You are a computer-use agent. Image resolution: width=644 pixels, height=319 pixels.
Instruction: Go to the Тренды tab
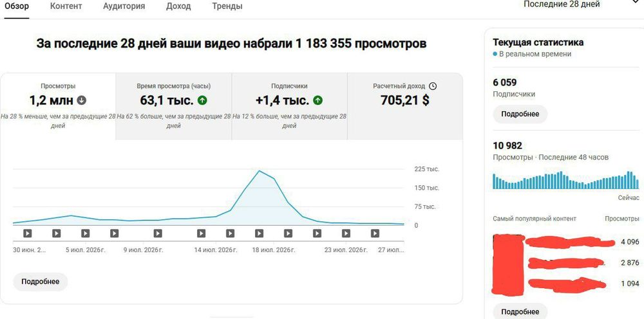pyautogui.click(x=227, y=6)
